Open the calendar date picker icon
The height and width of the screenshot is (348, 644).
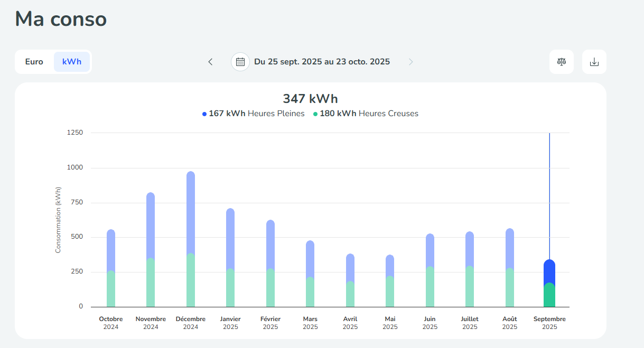pos(240,62)
